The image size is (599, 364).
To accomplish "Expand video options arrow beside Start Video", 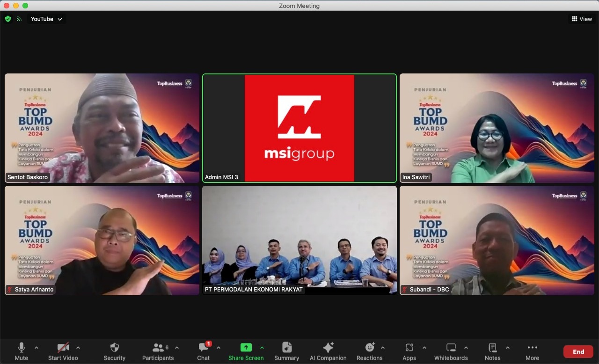I will pos(78,348).
